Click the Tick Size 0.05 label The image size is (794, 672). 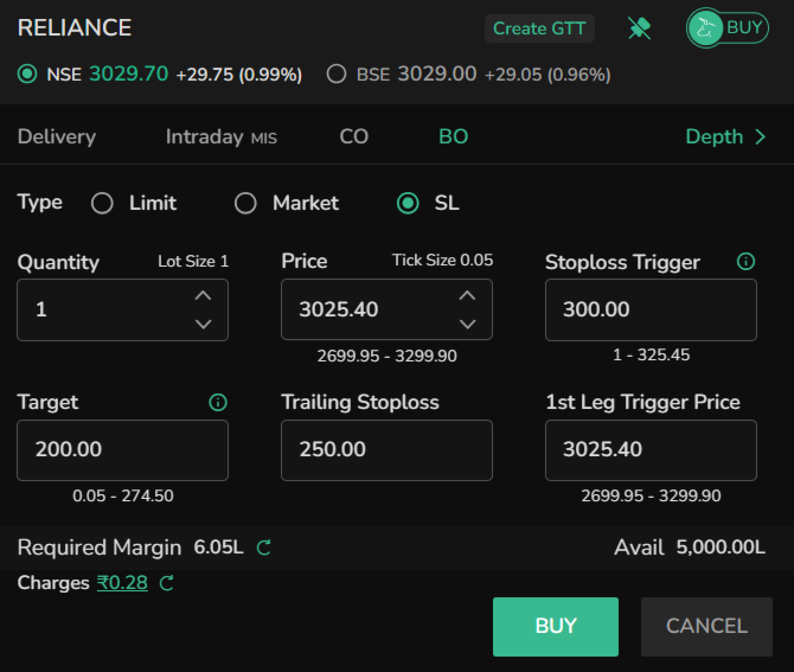point(443,260)
